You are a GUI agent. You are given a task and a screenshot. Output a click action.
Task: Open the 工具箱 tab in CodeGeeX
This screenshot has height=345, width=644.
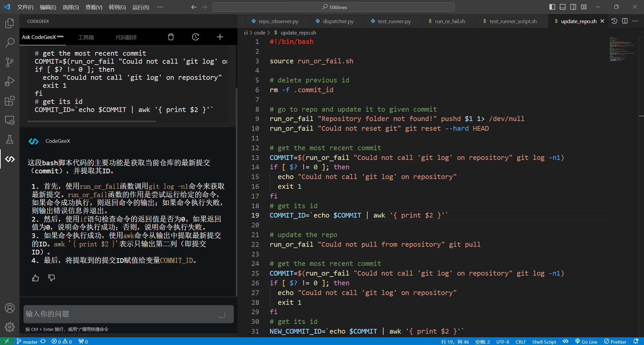pos(86,37)
